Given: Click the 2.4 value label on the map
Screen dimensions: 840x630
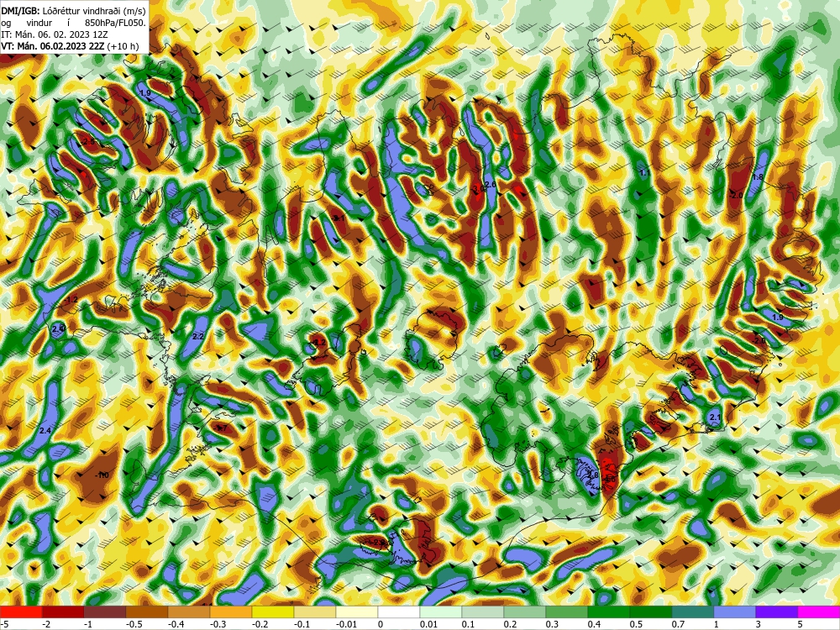Looking at the screenshot, I should (45, 430).
